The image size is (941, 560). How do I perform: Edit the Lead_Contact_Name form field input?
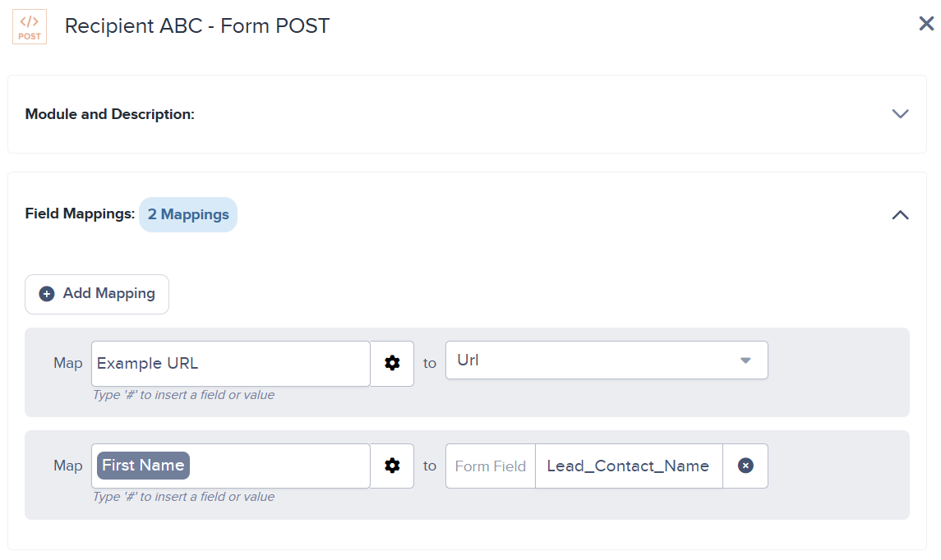point(629,466)
